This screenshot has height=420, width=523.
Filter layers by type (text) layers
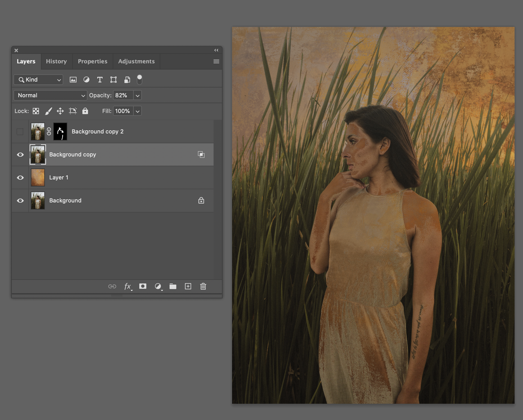point(99,80)
